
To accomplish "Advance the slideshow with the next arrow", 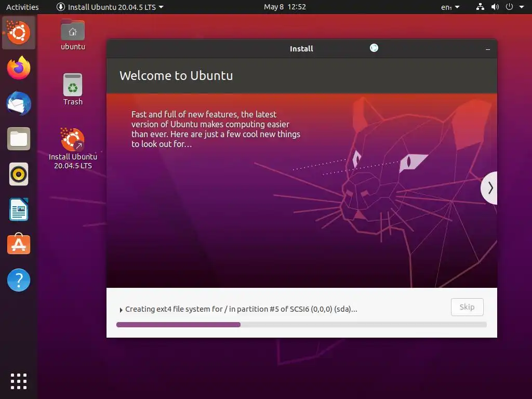I will click(x=490, y=188).
